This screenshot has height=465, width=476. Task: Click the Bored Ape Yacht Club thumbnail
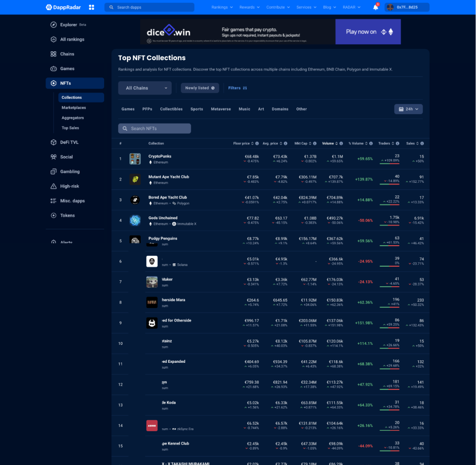135,200
